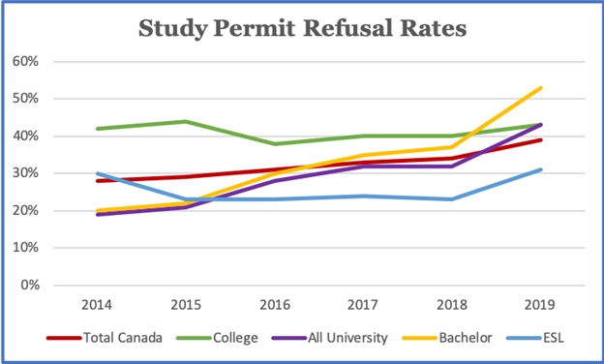Image resolution: width=604 pixels, height=364 pixels.
Task: Click the 30% y-axis label
Action: 25,173
